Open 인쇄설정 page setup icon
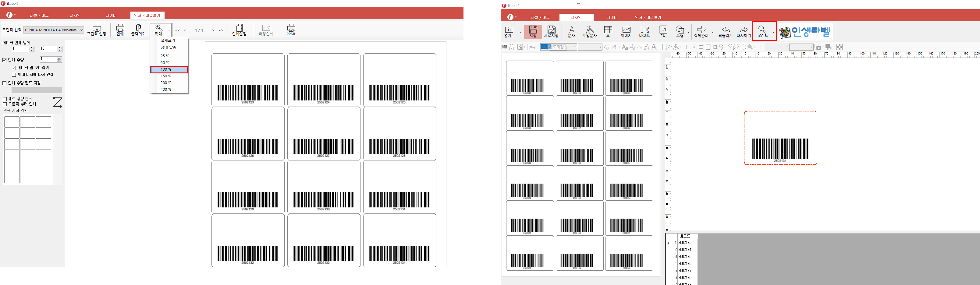Screen dimensions: 980x285 [239, 30]
